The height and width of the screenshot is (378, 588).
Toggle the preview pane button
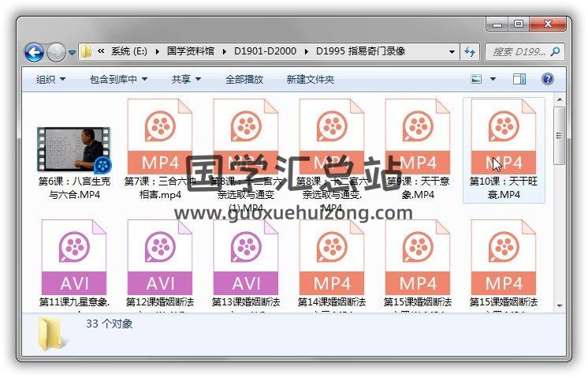[x=519, y=79]
